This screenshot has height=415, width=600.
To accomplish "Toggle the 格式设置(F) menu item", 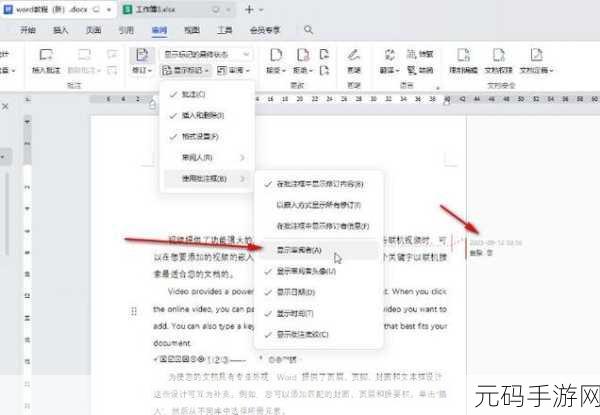I will tap(207, 137).
